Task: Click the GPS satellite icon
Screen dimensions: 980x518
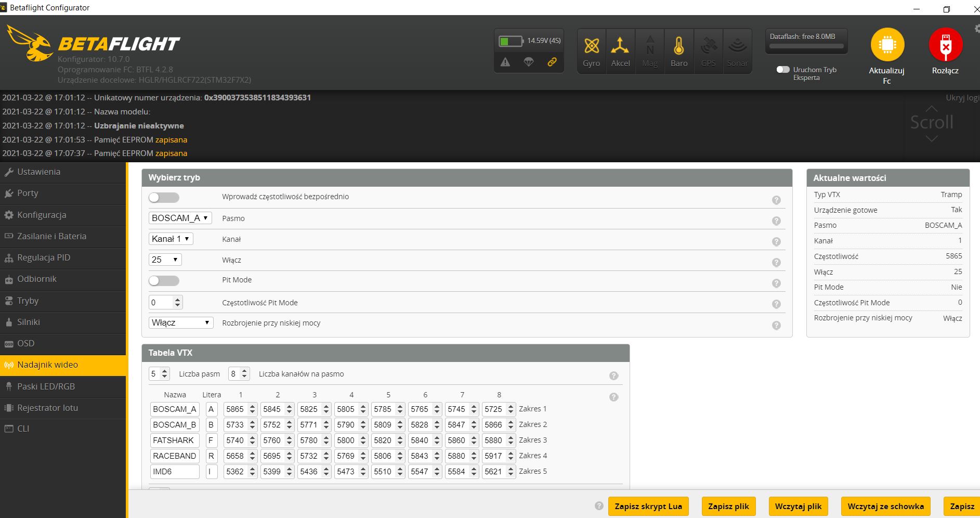Action: click(709, 46)
